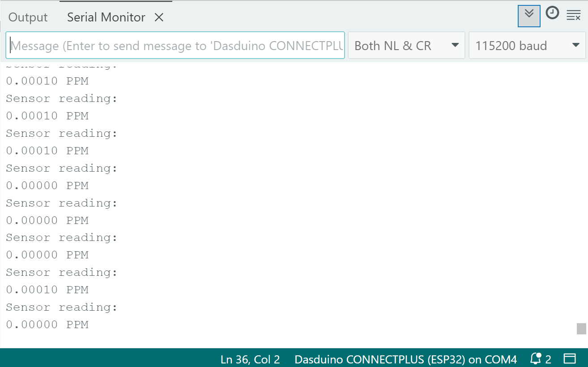Open the Both NL & CR dropdown

click(x=406, y=45)
